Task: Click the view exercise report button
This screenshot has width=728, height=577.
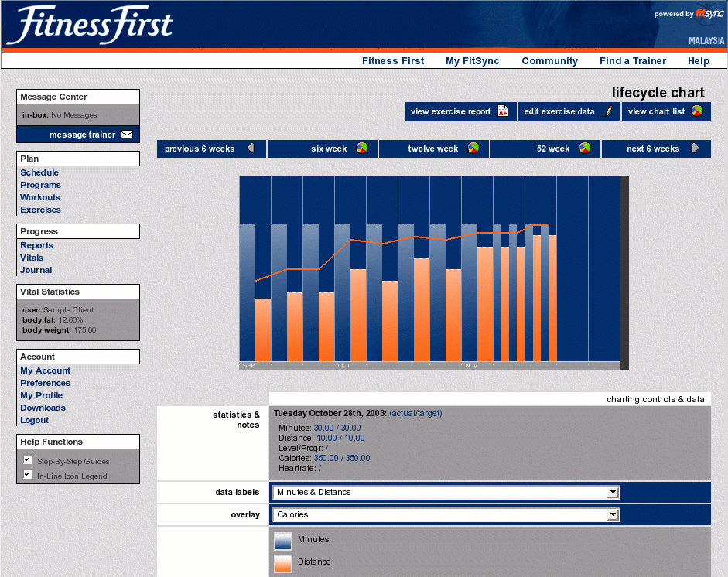Action: click(460, 111)
